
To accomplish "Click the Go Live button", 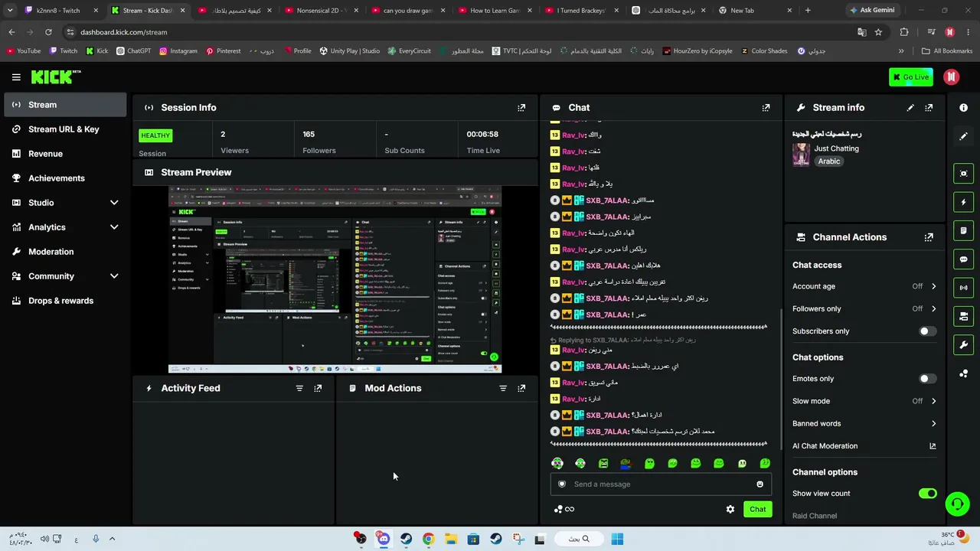I will pyautogui.click(x=911, y=77).
